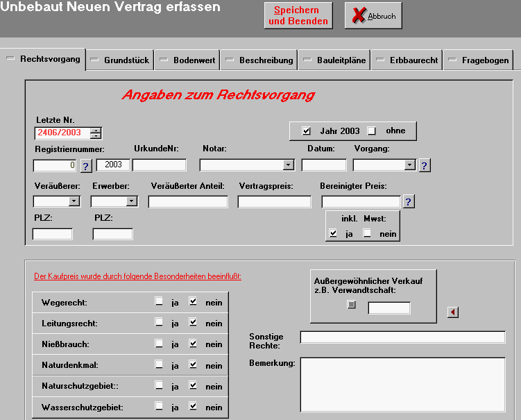Screen dimensions: 521x420
Task: Check Leitungsrecht ja checkbox
Action: [x=159, y=322]
